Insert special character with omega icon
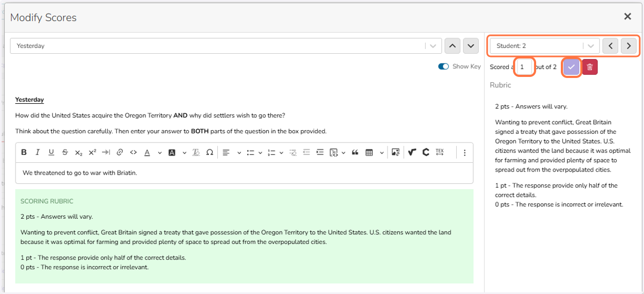This screenshot has height=294, width=644. 210,153
